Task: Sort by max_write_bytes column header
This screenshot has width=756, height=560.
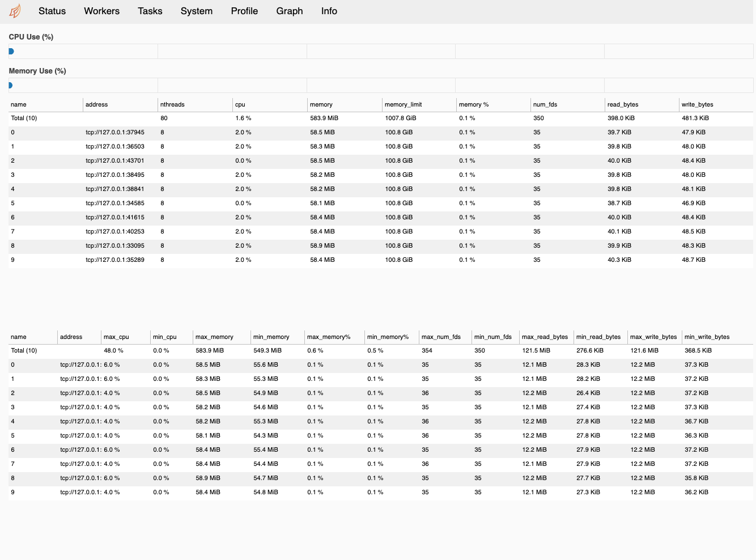Action: click(653, 337)
